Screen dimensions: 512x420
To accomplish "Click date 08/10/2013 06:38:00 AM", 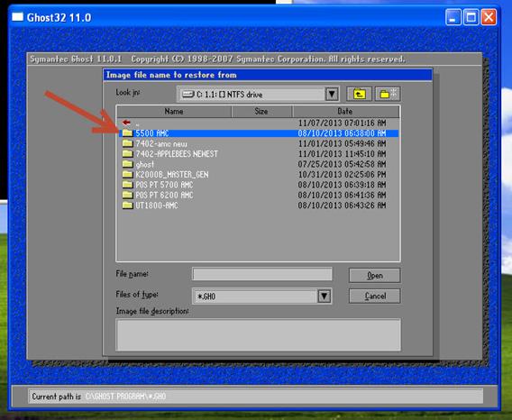I will [342, 133].
